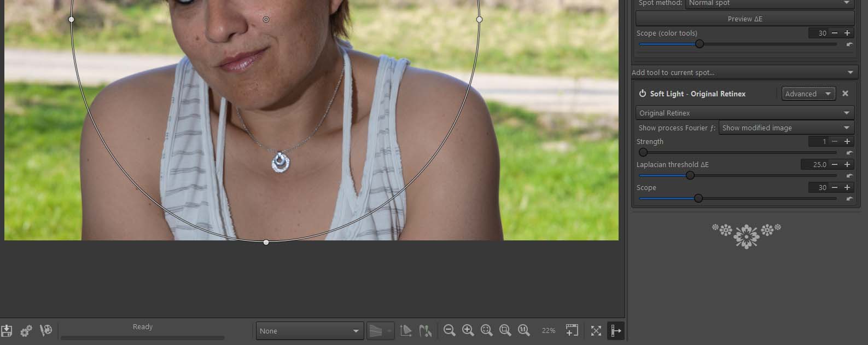Click the save current image icon
This screenshot has width=868, height=345.
[7, 331]
